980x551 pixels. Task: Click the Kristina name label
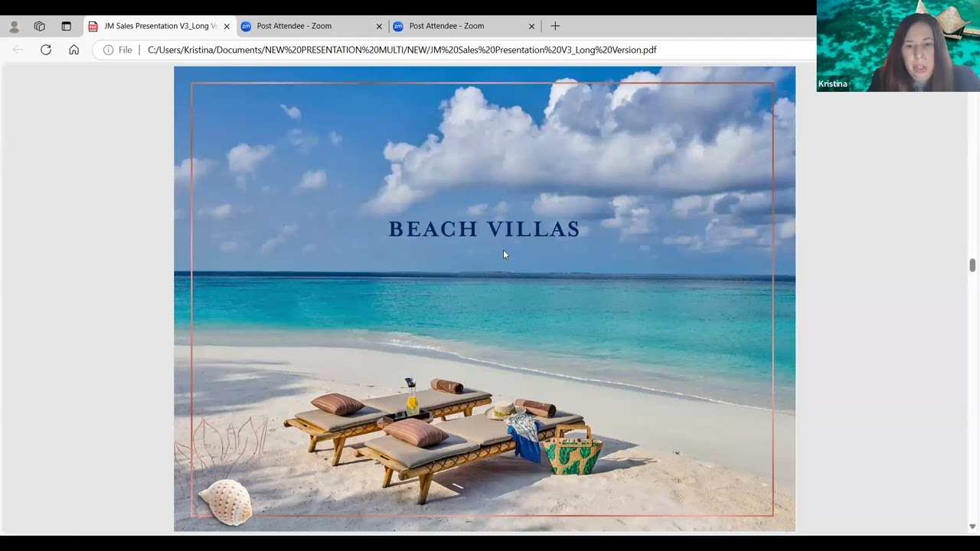pyautogui.click(x=832, y=84)
